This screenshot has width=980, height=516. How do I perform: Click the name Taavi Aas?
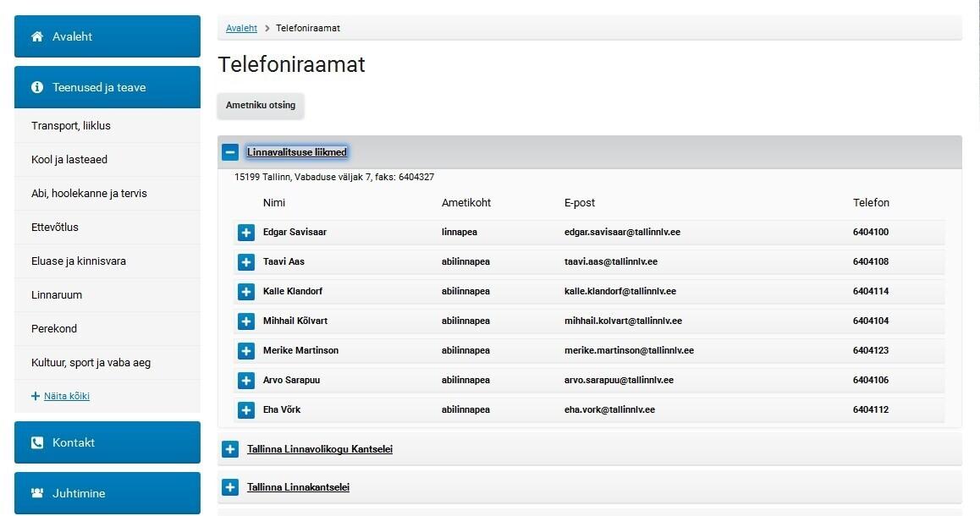pyautogui.click(x=284, y=261)
